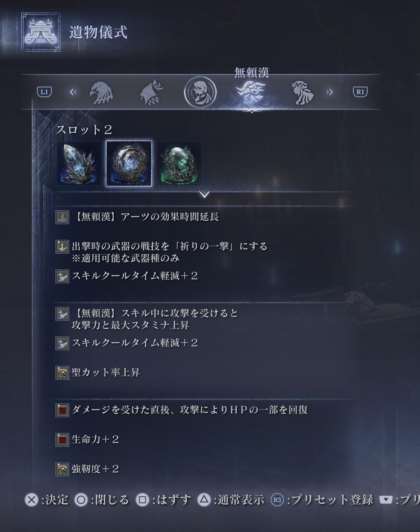Click the R1 next-character button
The height and width of the screenshot is (532, 420).
360,92
